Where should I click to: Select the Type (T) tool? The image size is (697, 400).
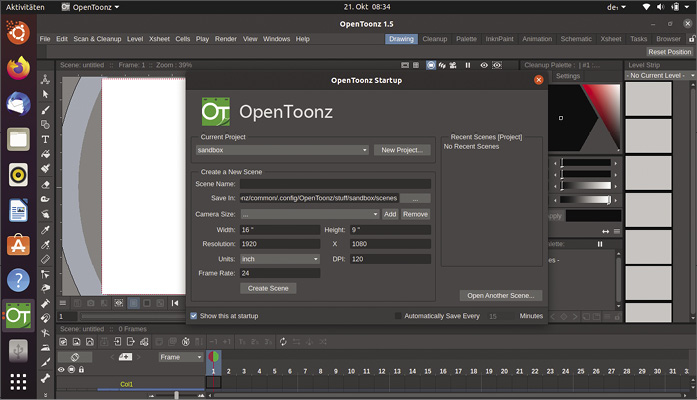click(x=45, y=140)
